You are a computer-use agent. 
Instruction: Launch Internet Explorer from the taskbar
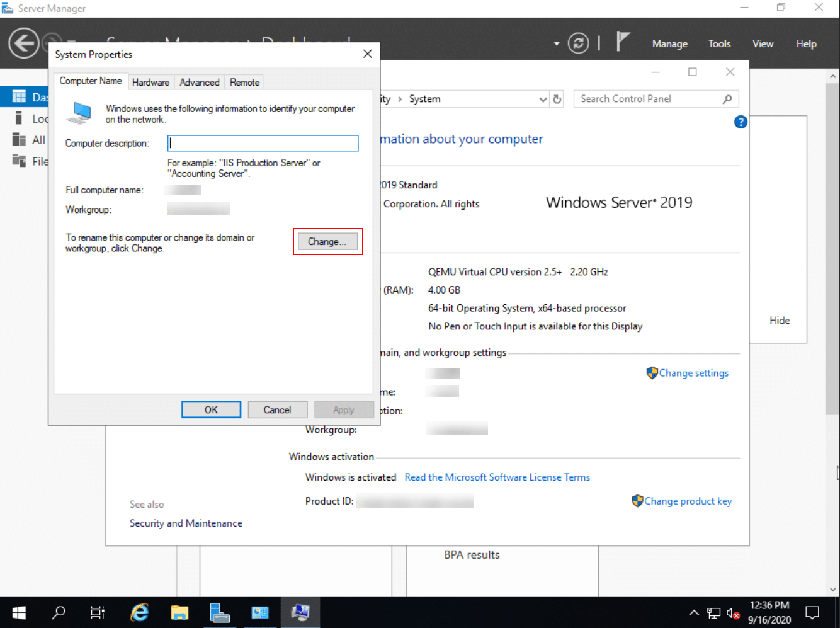pyautogui.click(x=139, y=612)
